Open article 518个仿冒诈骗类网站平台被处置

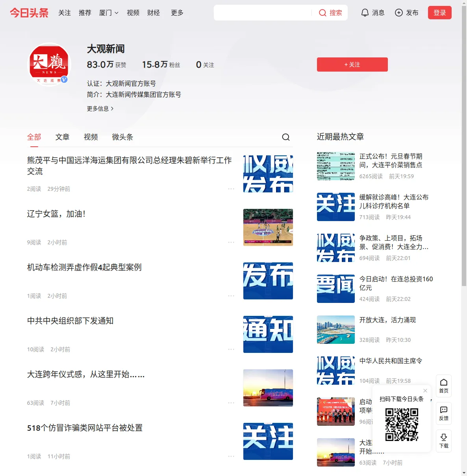pyautogui.click(x=85, y=428)
